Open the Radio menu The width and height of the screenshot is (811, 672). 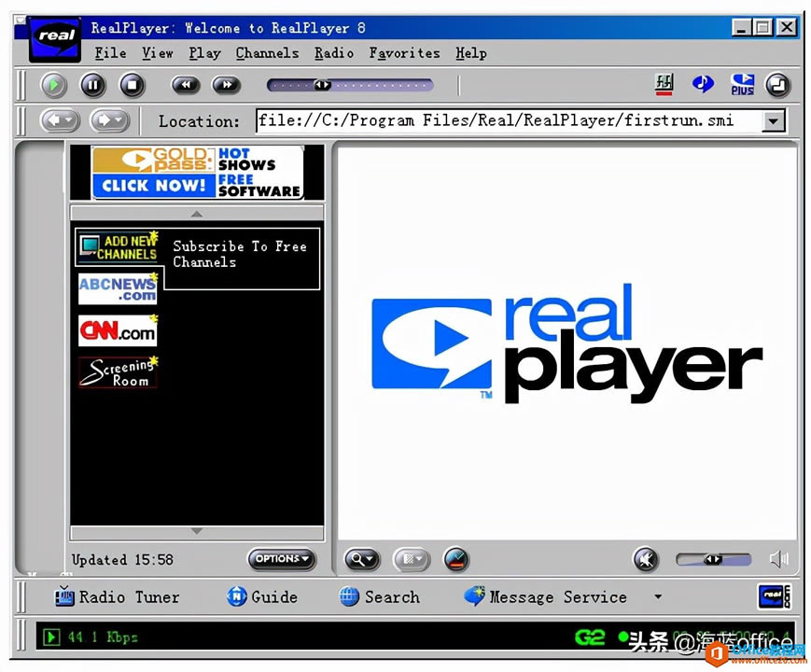pos(334,53)
